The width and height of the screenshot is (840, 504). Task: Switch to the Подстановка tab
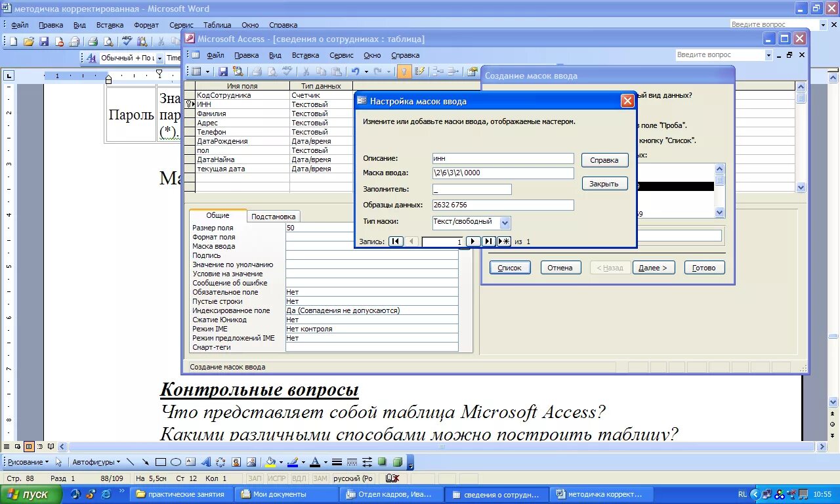pos(274,217)
